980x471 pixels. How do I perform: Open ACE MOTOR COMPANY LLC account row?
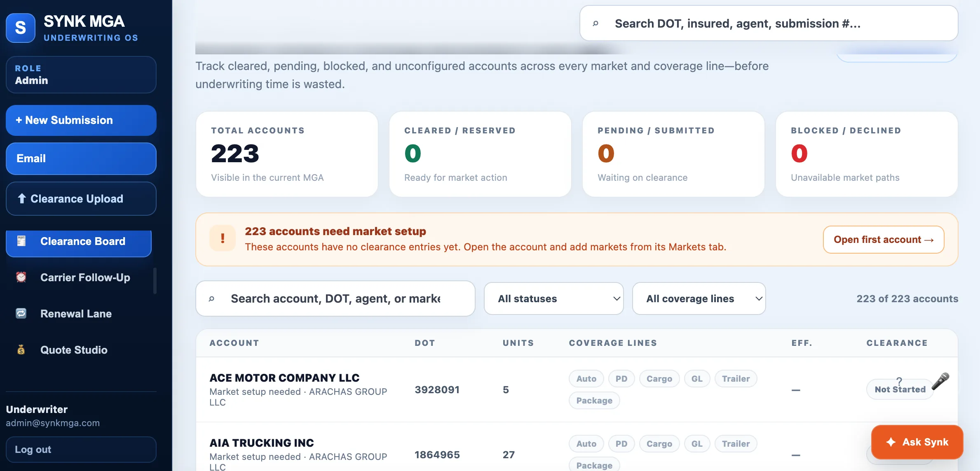pyautogui.click(x=577, y=389)
